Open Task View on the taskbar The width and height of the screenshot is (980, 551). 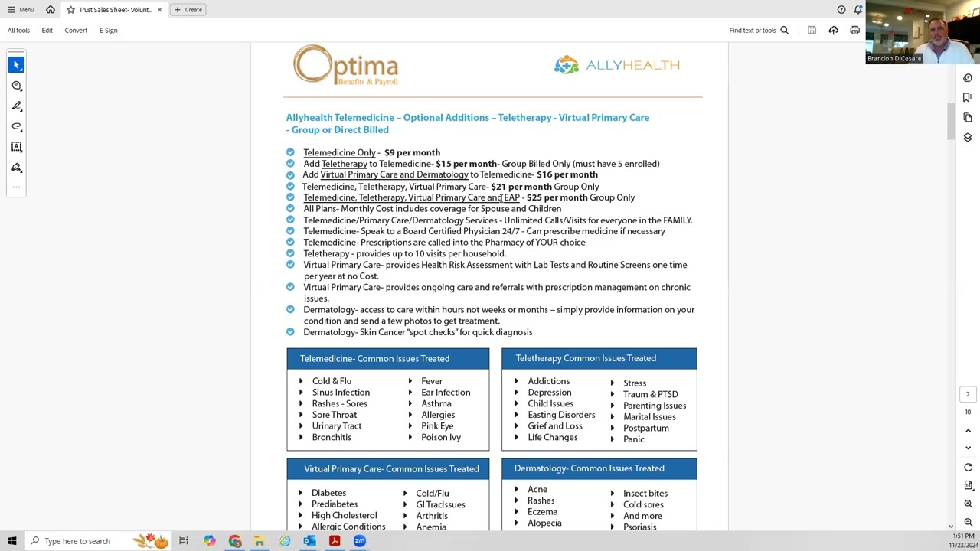click(x=184, y=541)
